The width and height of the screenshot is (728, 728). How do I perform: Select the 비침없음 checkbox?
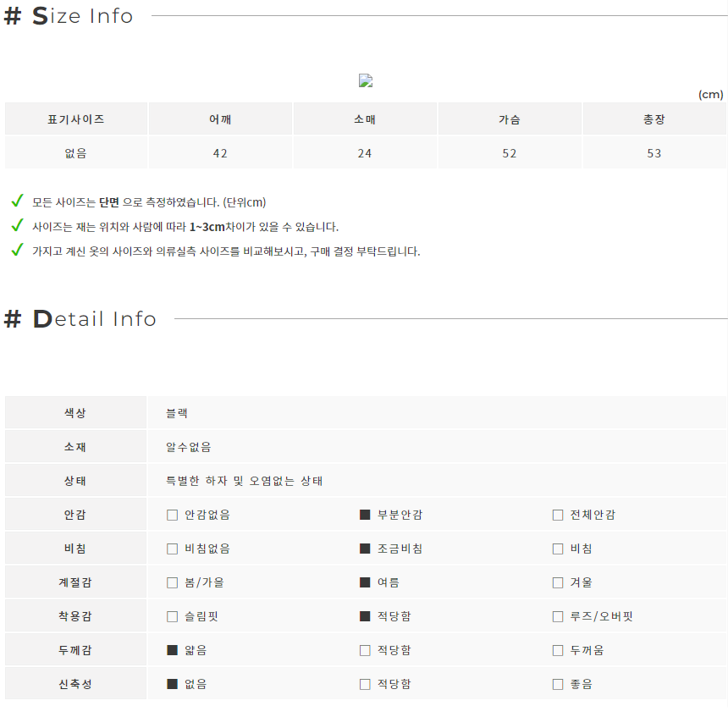pos(172,549)
